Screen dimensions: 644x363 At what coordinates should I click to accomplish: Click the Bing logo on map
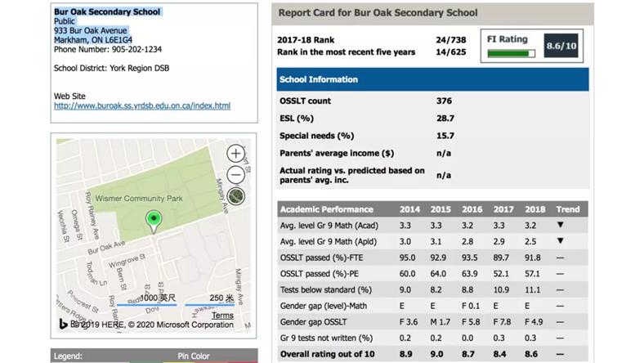pyautogui.click(x=61, y=325)
